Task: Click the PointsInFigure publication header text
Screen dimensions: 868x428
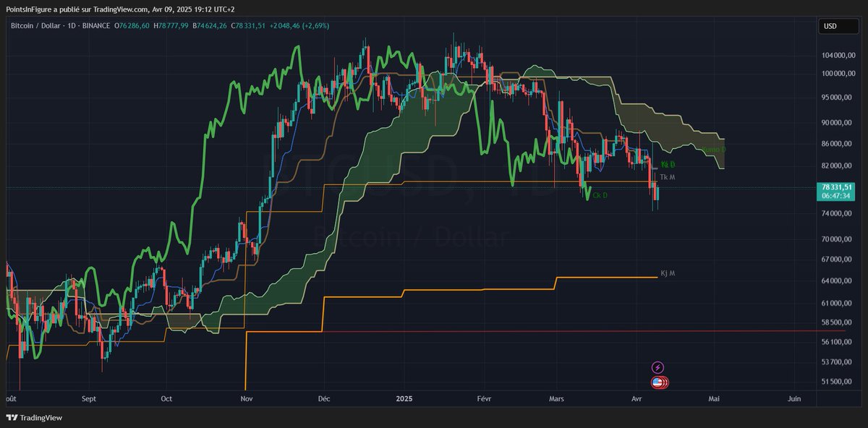Action: pos(121,9)
